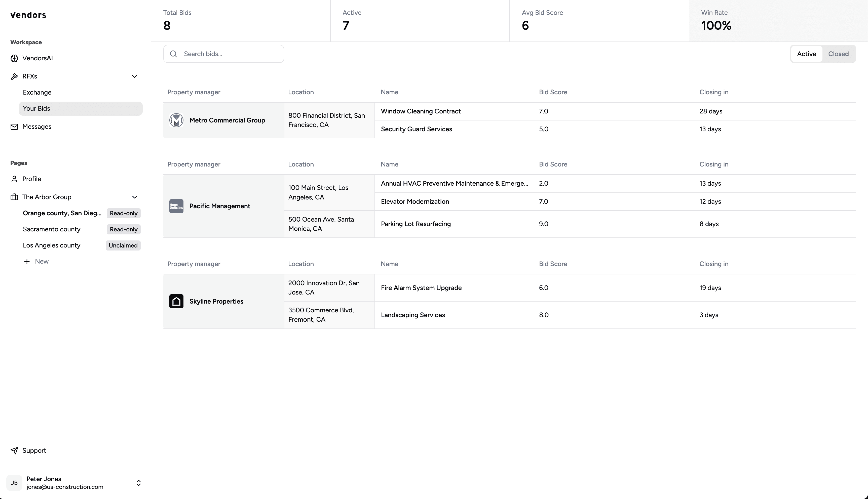Collapse the RFXs section chevron

tap(134, 76)
